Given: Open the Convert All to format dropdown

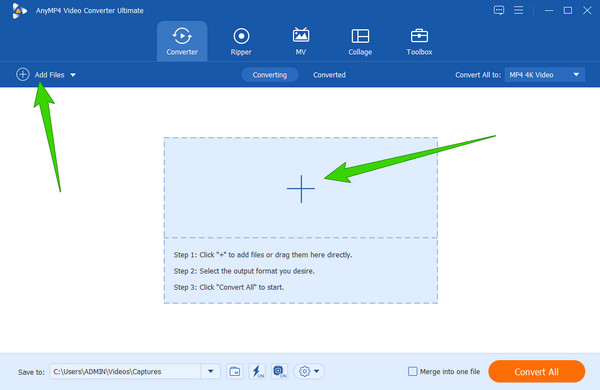Looking at the screenshot, I should tap(545, 75).
